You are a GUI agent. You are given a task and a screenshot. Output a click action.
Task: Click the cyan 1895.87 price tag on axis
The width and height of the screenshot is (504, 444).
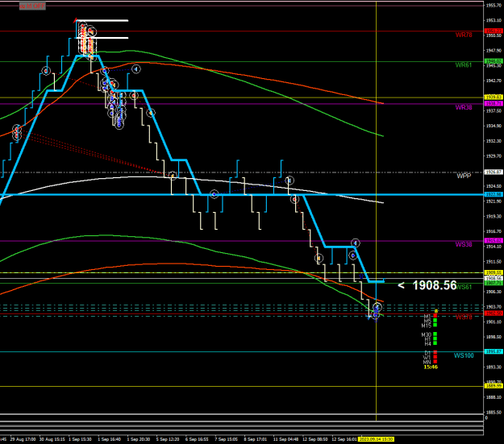tap(494, 352)
